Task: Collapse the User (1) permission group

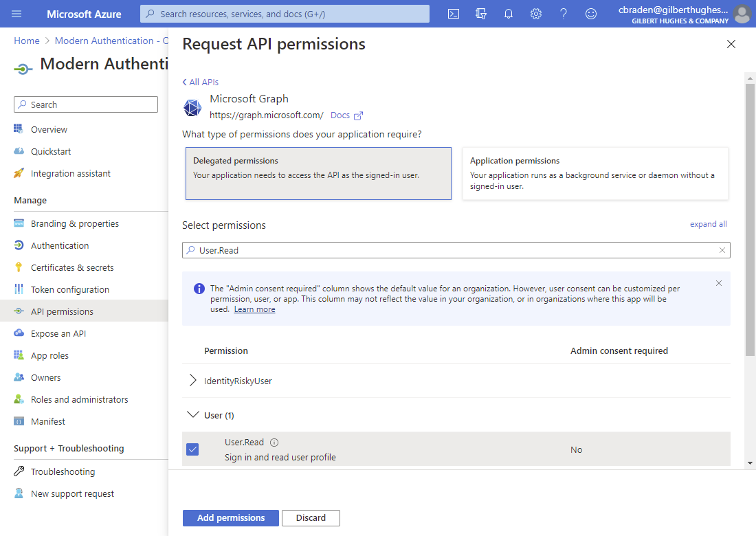Action: [x=193, y=414]
